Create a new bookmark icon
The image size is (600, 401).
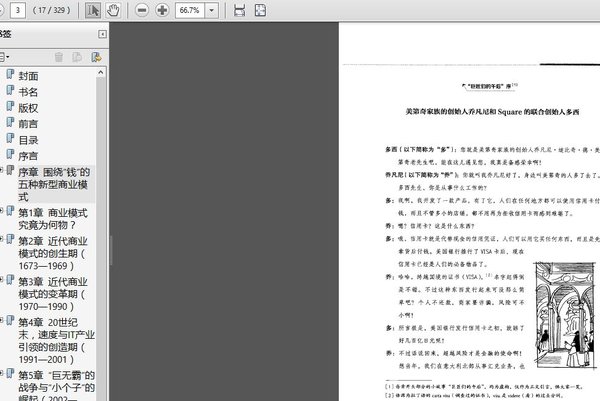77,57
